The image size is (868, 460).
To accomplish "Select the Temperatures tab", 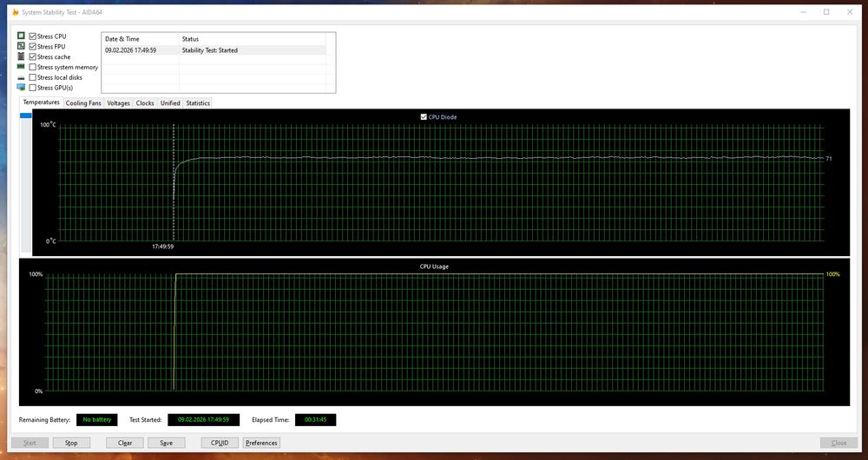I will 41,102.
